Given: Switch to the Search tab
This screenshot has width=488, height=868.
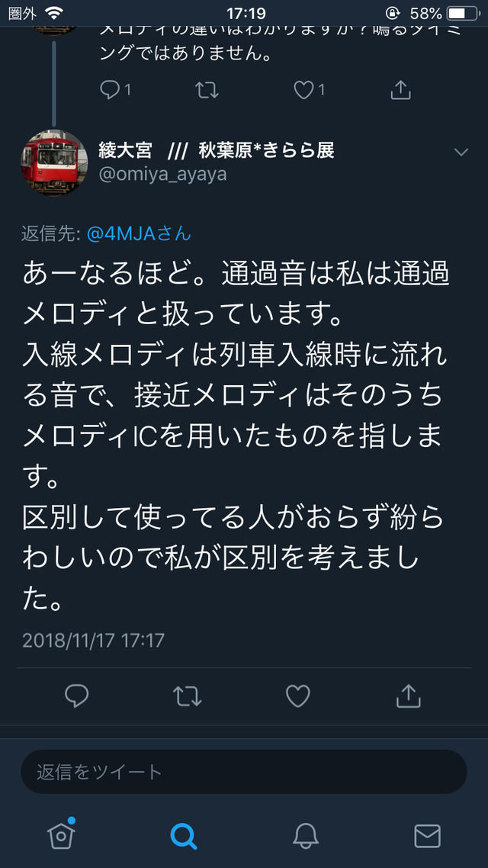Looking at the screenshot, I should coord(183,836).
